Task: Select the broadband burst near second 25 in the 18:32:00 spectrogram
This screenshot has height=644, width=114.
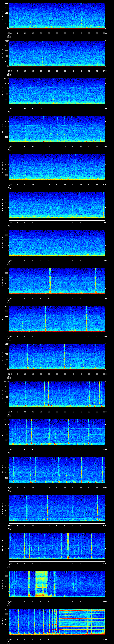Action: [x=50, y=280]
